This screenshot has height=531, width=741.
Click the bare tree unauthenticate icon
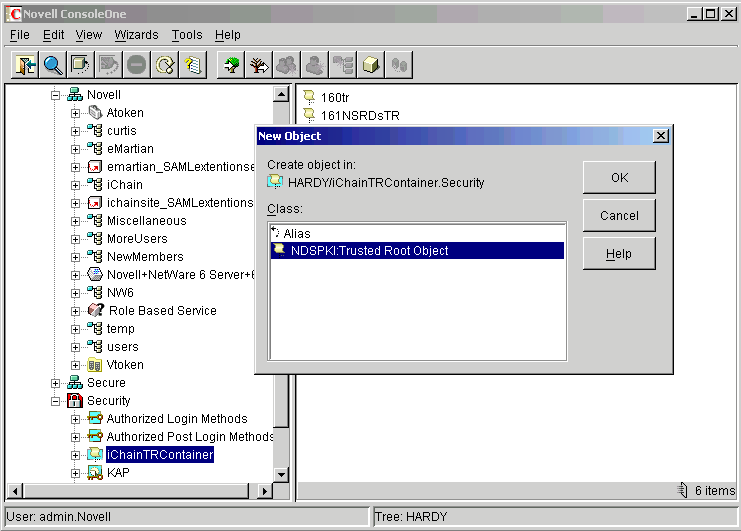tap(259, 65)
